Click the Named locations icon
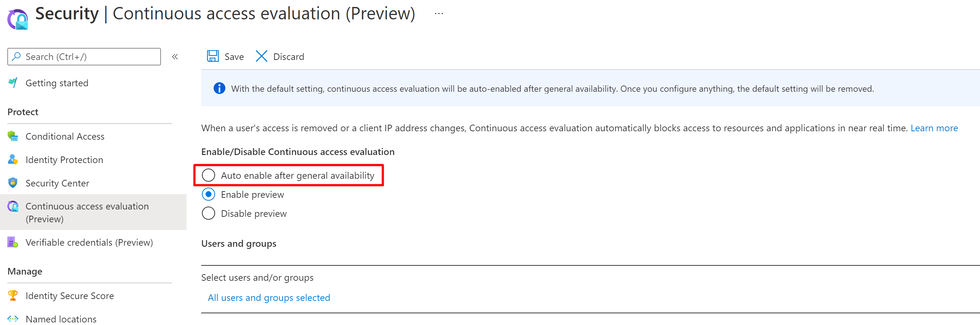Image resolution: width=980 pixels, height=325 pixels. tap(13, 318)
